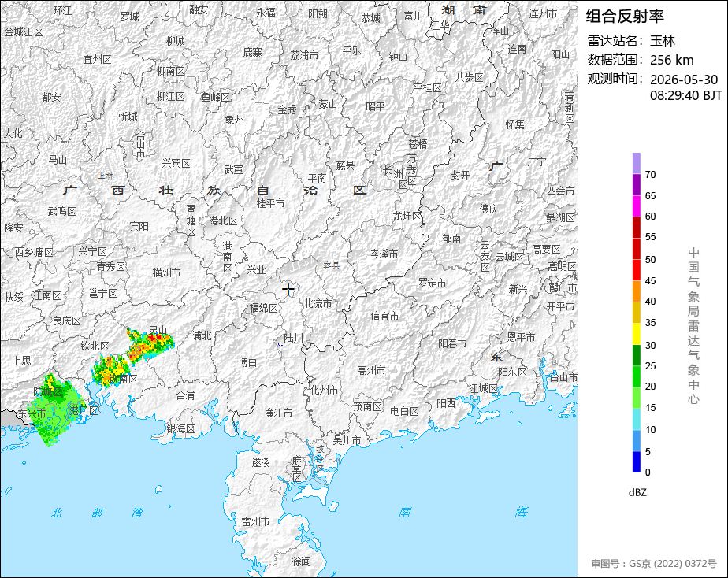
Task: Click the 怀集 map label
Action: click(515, 124)
